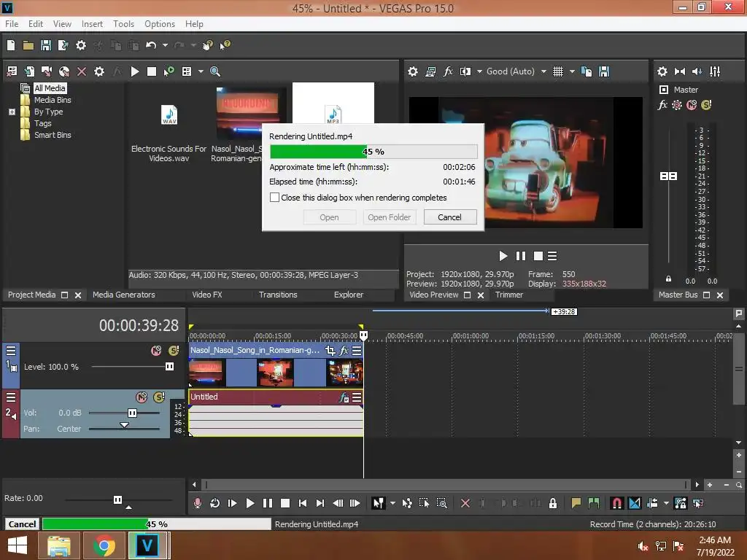Click the Save project floppy icon
Image resolution: width=747 pixels, height=560 pixels.
tap(46, 45)
